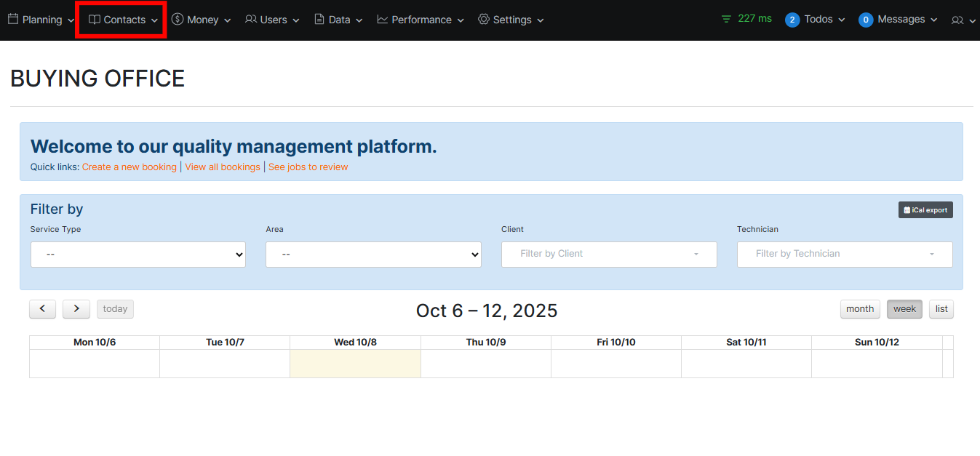The image size is (980, 456).
Task: Click the Users people icon
Action: 251,20
